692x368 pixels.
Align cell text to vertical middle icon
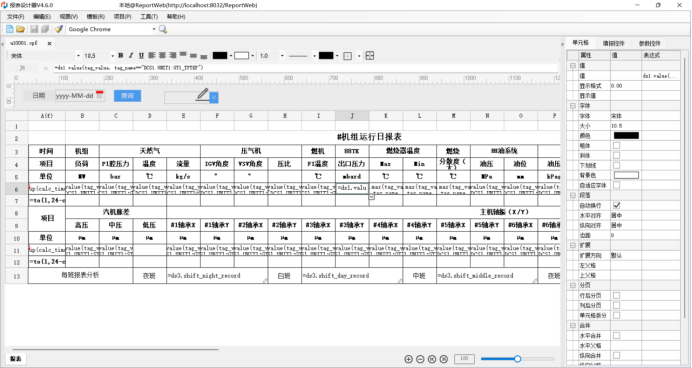tap(193, 56)
